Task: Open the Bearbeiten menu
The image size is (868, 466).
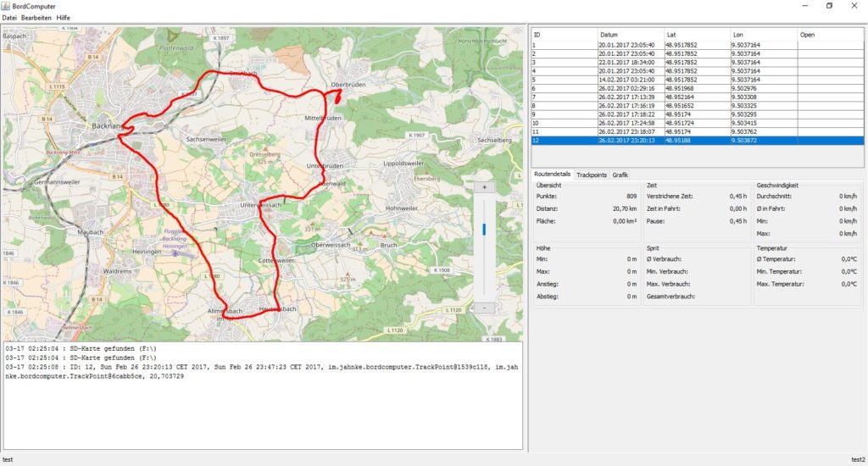Action: click(36, 18)
